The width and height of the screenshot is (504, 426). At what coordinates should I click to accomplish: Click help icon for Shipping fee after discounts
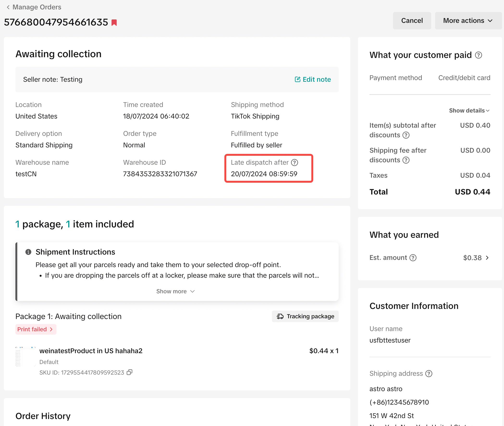406,160
